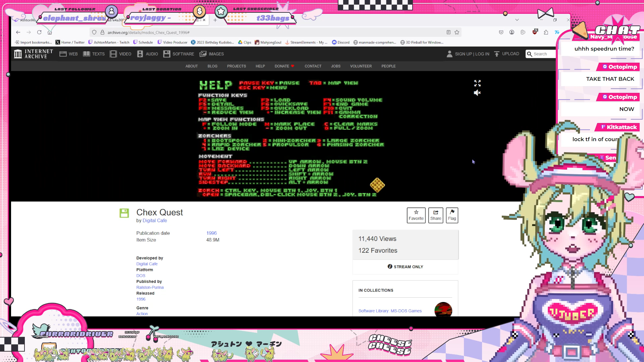The width and height of the screenshot is (644, 362).
Task: Open the Software media section icon
Action: pyautogui.click(x=167, y=54)
